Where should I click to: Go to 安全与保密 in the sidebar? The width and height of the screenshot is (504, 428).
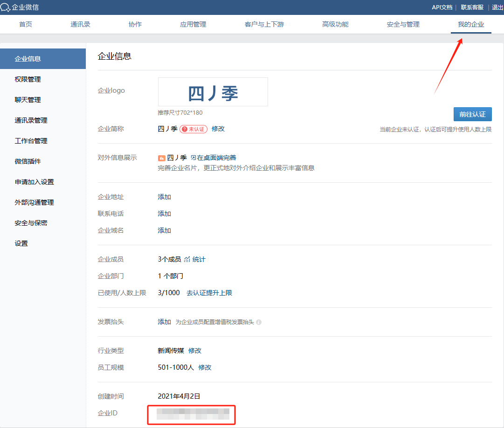[31, 223]
